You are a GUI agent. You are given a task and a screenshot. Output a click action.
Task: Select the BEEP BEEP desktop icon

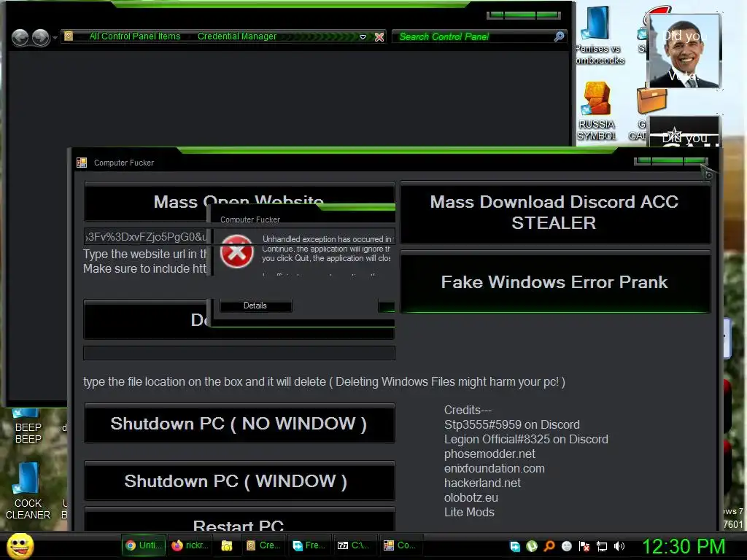point(28,427)
